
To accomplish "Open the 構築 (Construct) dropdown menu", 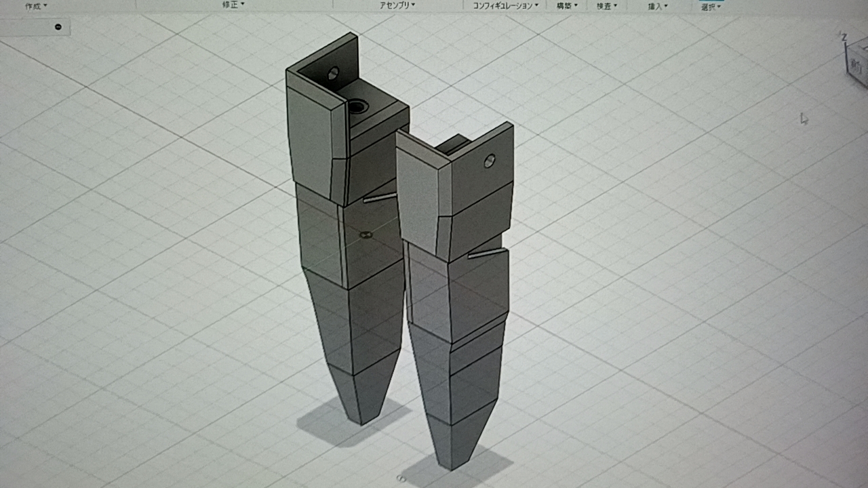I will pyautogui.click(x=568, y=5).
